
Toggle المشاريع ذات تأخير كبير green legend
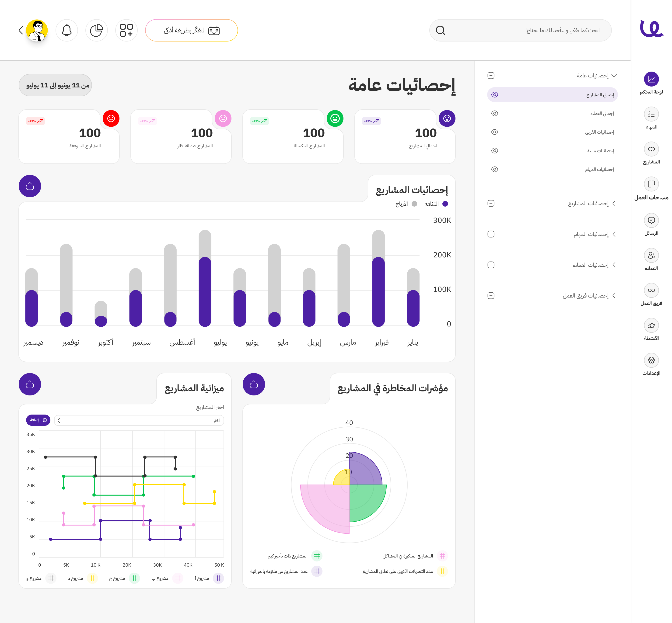(317, 556)
